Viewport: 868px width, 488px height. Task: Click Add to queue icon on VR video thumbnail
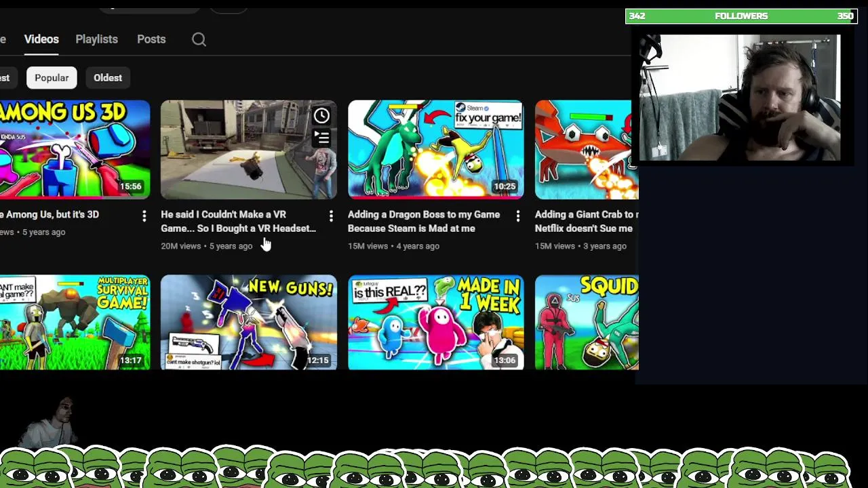click(321, 138)
